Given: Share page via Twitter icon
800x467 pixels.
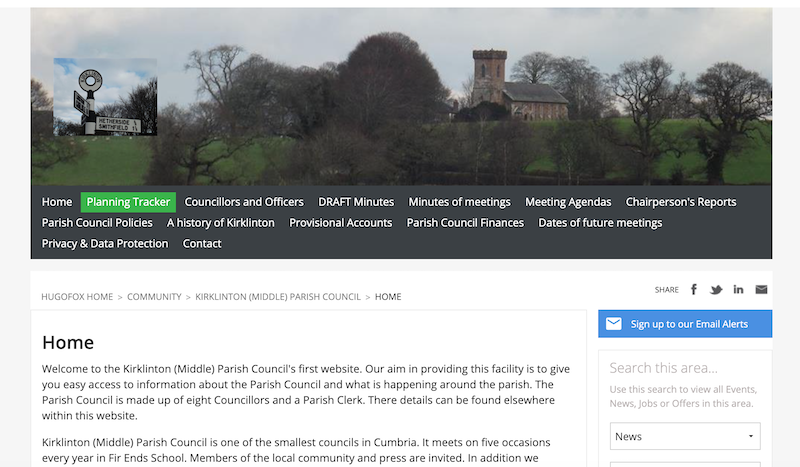Looking at the screenshot, I should (716, 290).
